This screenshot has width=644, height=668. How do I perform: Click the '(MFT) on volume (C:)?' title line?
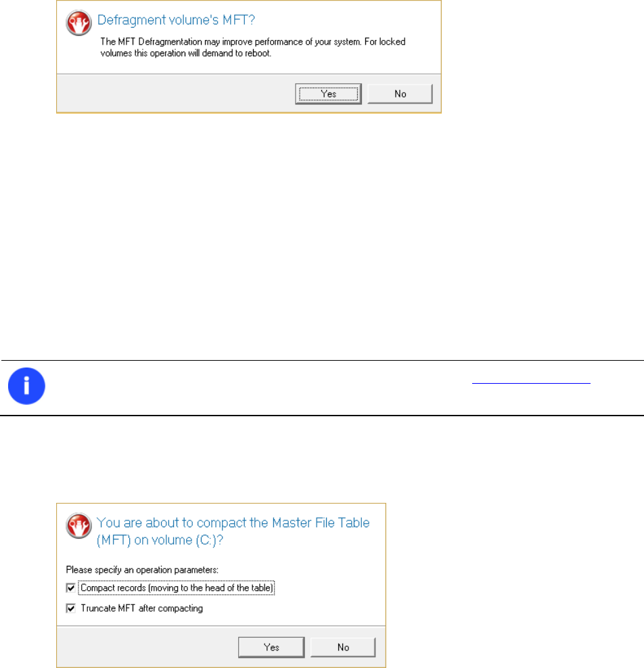pos(160,540)
